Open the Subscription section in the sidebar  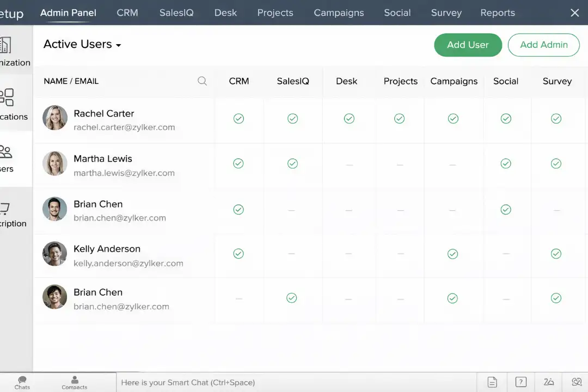[11, 216]
